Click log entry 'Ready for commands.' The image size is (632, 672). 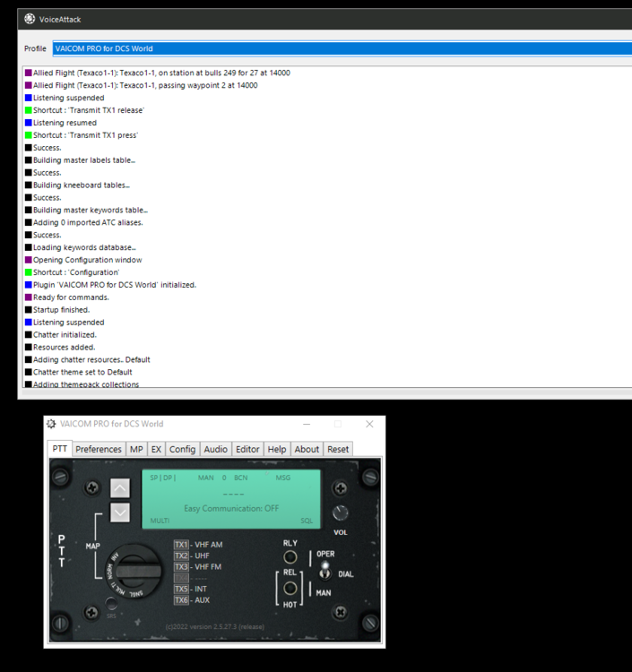(67, 297)
